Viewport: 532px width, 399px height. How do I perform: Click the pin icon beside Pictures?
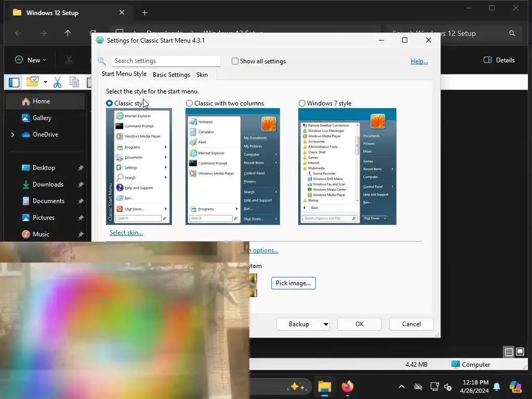pos(81,218)
